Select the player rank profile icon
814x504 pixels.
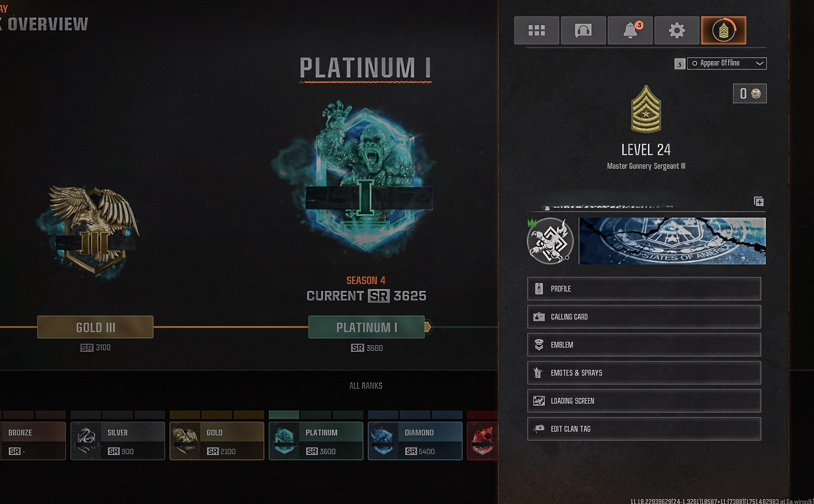click(723, 30)
